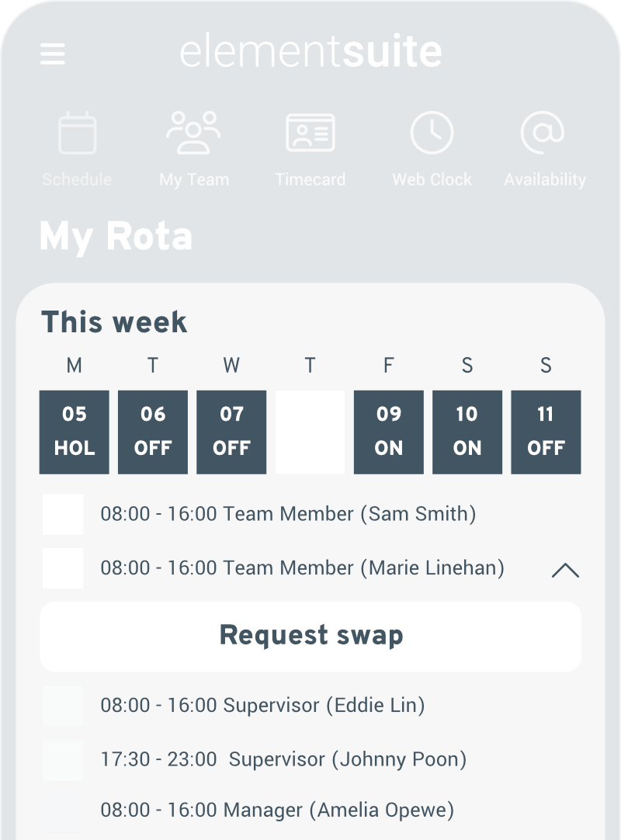Toggle the checkbox beside Sam Smith's shift
This screenshot has height=840, width=621.
(x=63, y=514)
